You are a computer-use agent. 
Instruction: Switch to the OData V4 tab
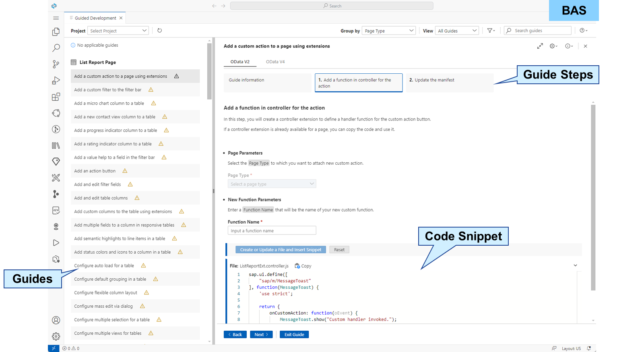[275, 62]
